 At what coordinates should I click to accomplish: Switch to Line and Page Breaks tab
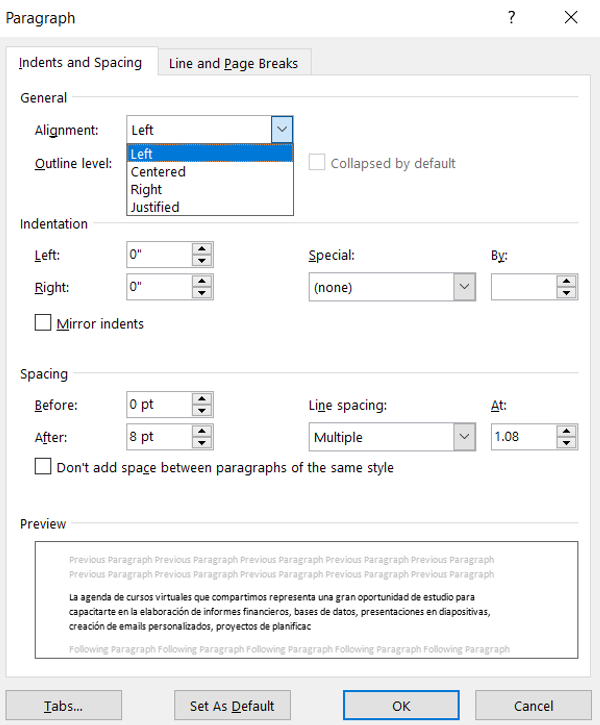point(234,63)
